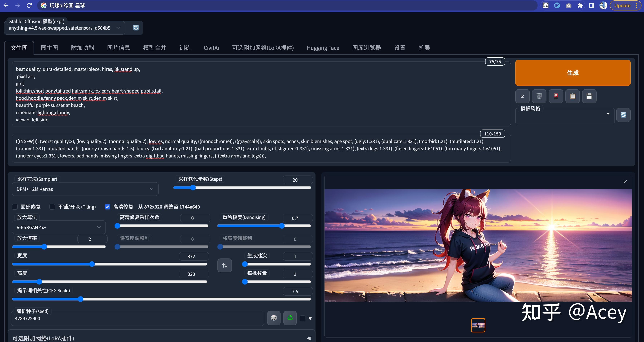Click the red card extra networks icon

(556, 96)
